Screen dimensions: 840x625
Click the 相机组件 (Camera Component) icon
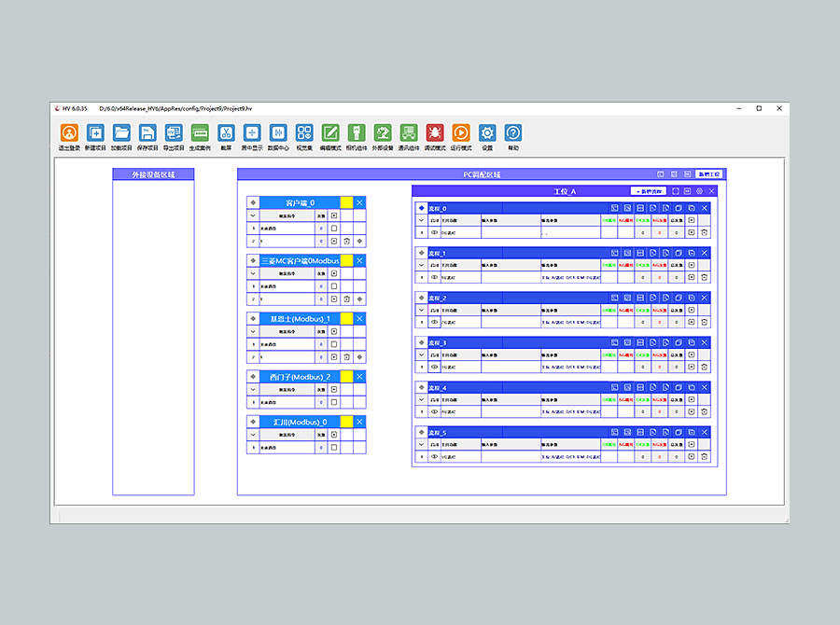(357, 133)
